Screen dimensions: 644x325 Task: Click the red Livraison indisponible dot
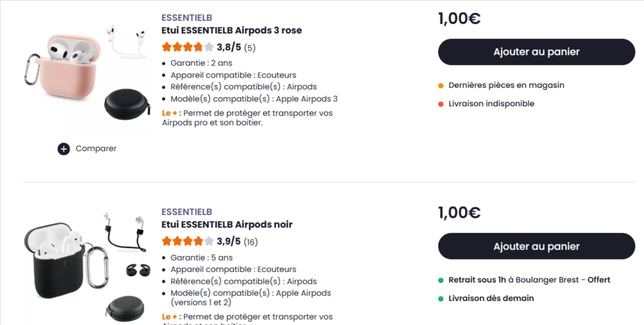(x=441, y=103)
